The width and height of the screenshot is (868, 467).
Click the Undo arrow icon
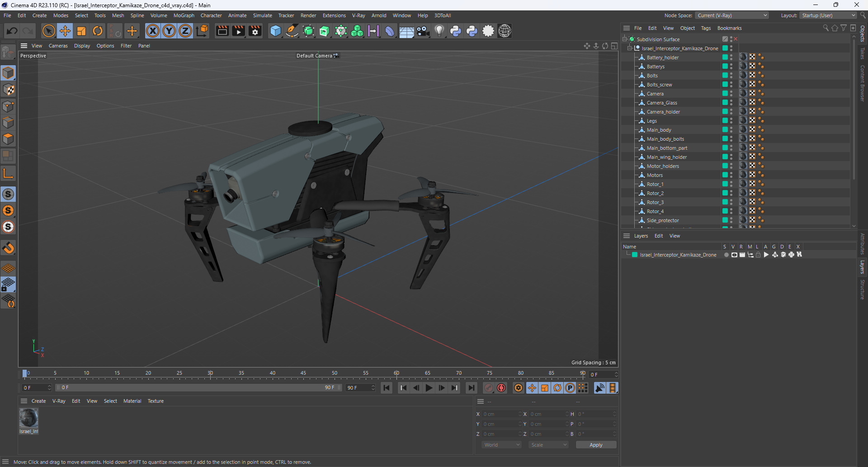coord(12,31)
